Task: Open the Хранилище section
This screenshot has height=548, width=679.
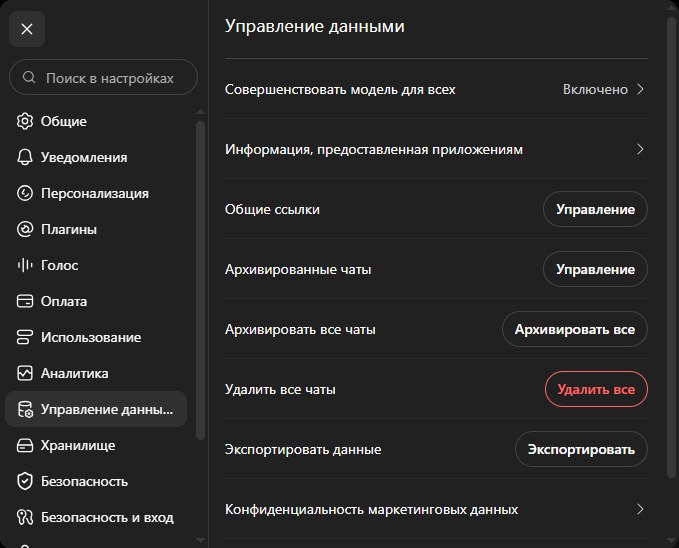Action: tap(96, 445)
